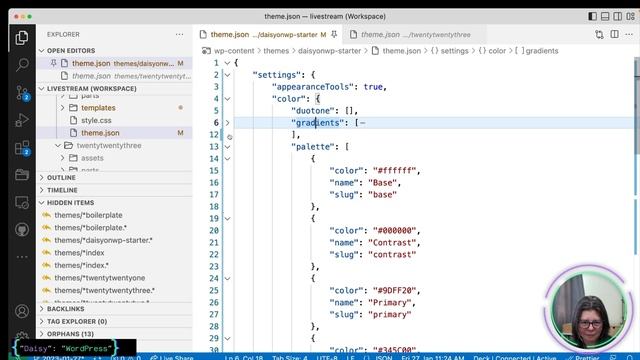Toggle the bottom panel visibility
Image resolution: width=640 pixels, height=360 pixels.
click(x=605, y=16)
